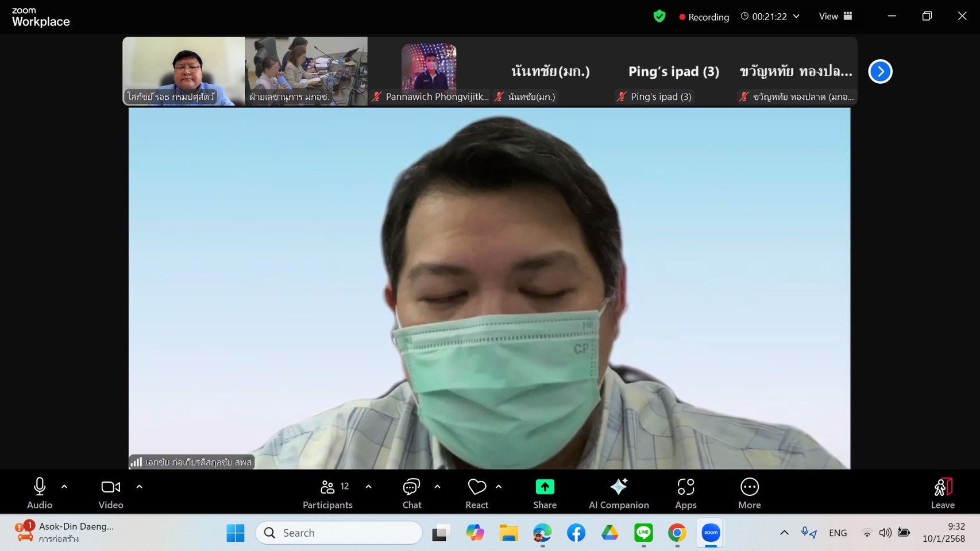Expand audio settings arrow next to Audio
This screenshot has width=980, height=551.
[x=64, y=487]
